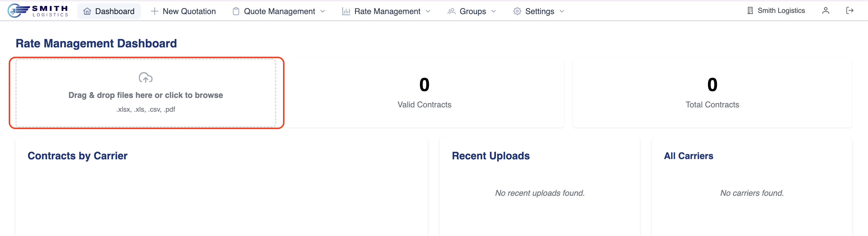Go to the Dashboard menu item
Screen dimensions: 868x236
(115, 11)
